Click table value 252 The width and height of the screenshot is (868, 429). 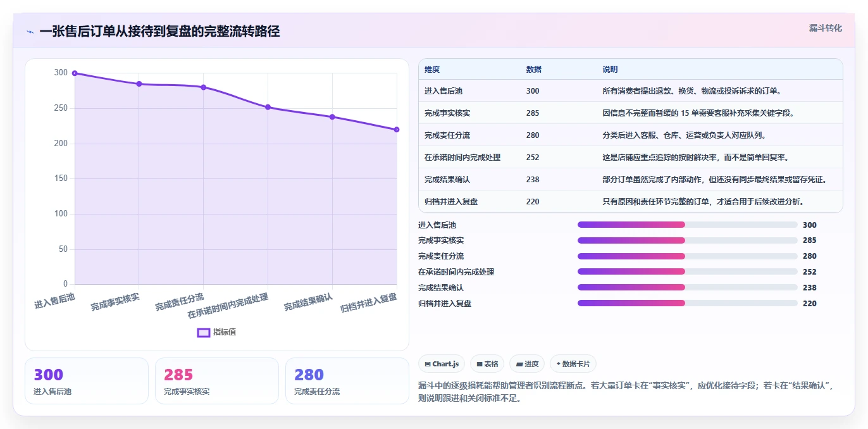(533, 158)
